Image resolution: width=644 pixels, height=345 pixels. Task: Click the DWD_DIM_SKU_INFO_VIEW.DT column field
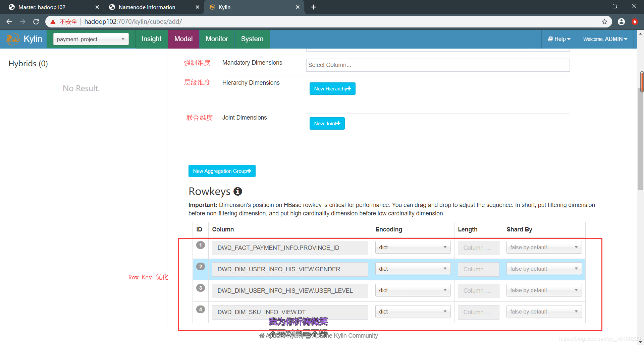290,312
